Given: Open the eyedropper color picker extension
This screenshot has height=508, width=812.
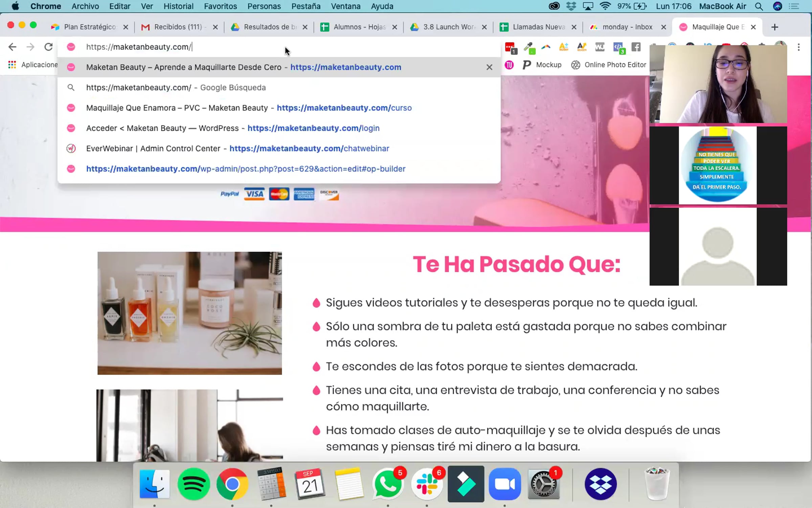Looking at the screenshot, I should point(529,47).
